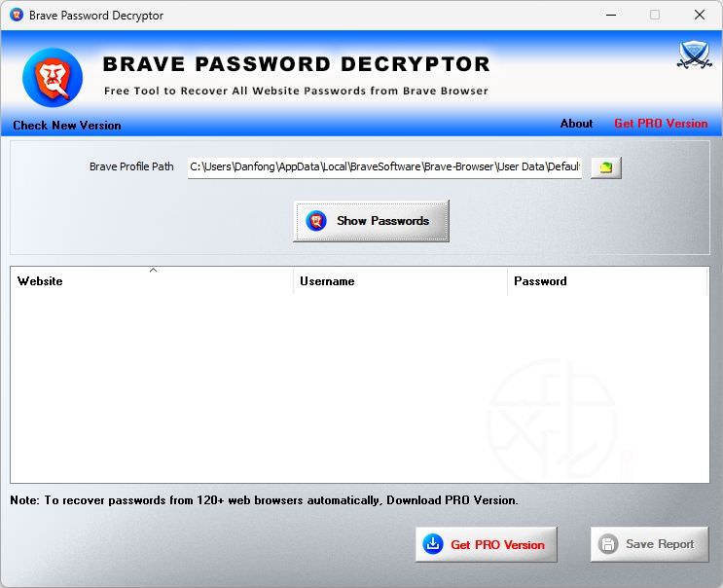Click the note about Download PRO Version
Screen dimensions: 723x588
265,500
